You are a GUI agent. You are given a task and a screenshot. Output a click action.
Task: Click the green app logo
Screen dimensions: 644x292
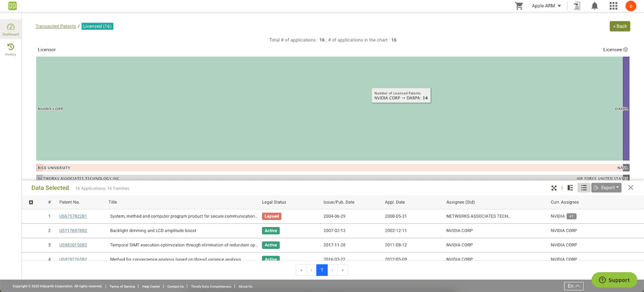[12, 6]
